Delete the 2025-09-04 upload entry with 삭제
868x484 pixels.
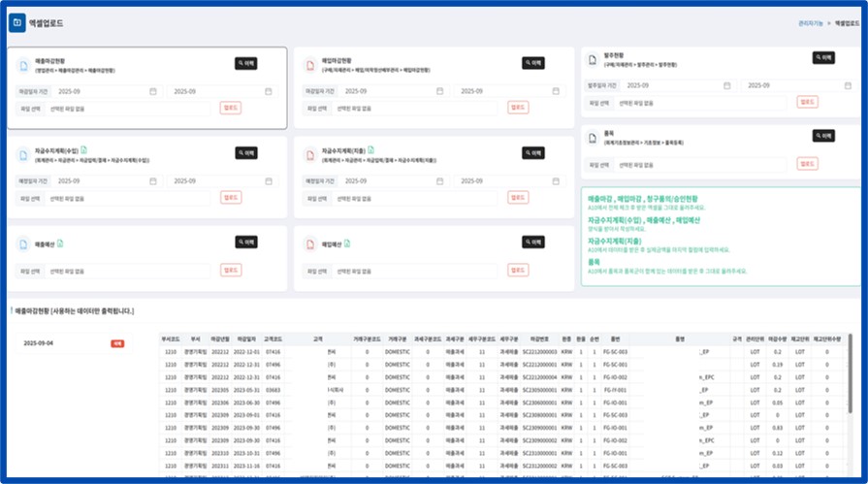(x=116, y=343)
